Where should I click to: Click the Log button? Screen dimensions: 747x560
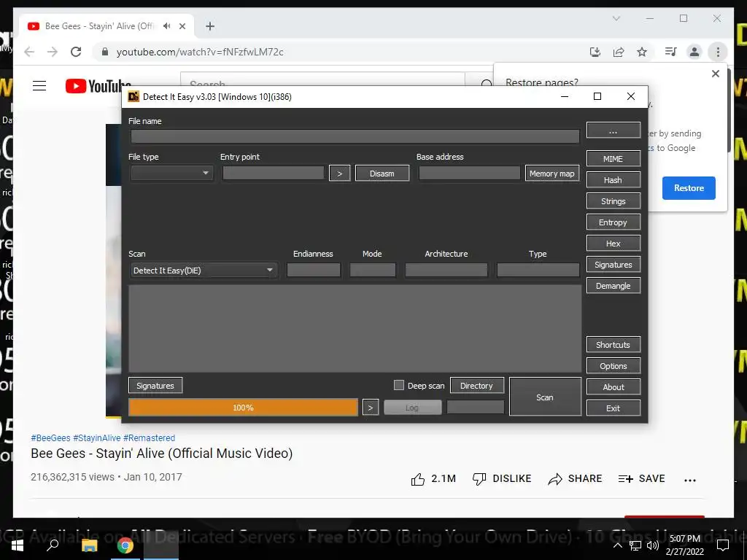413,408
